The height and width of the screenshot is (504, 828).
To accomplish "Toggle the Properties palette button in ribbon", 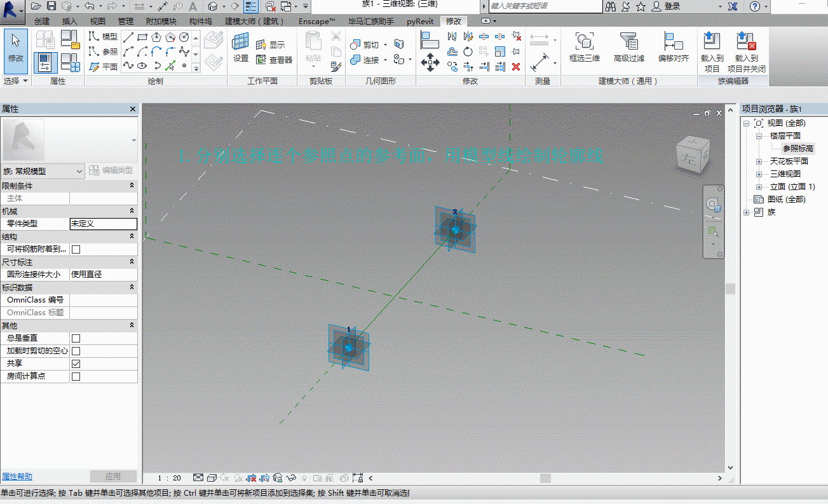I will [x=45, y=62].
